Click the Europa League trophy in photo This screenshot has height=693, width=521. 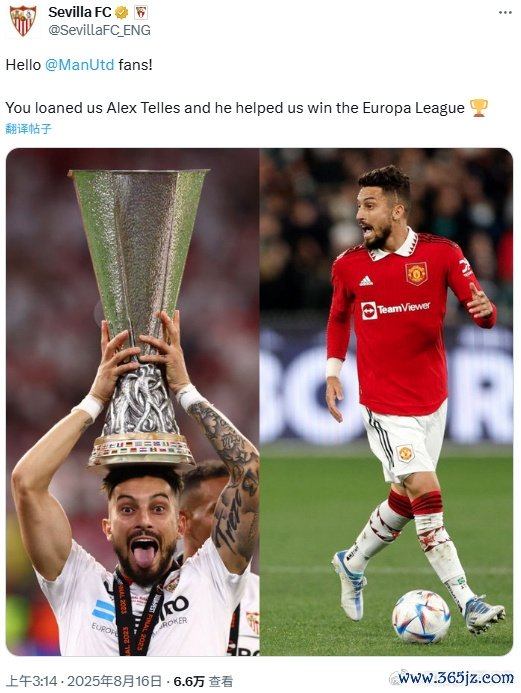point(140,317)
